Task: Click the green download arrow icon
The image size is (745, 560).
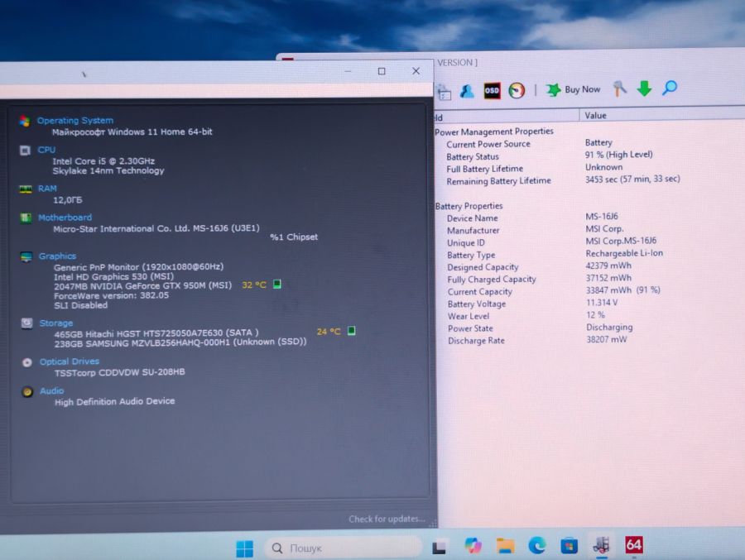Action: click(x=644, y=89)
